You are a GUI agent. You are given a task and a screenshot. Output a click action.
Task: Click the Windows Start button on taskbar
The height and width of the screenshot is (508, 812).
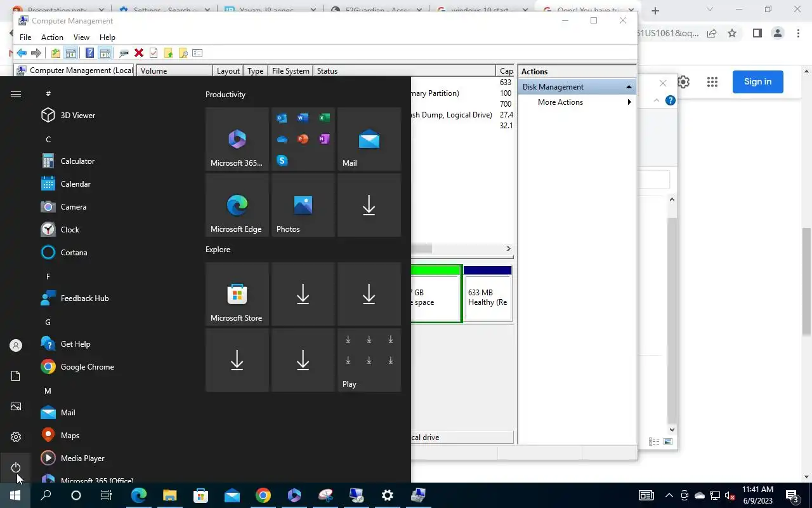click(15, 495)
